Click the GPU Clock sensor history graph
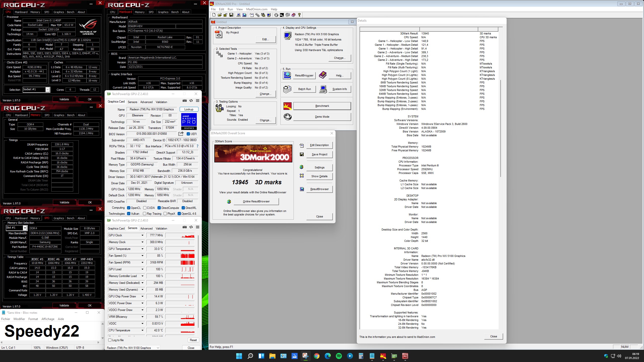Viewport: 644px width, 362px height. (180, 235)
